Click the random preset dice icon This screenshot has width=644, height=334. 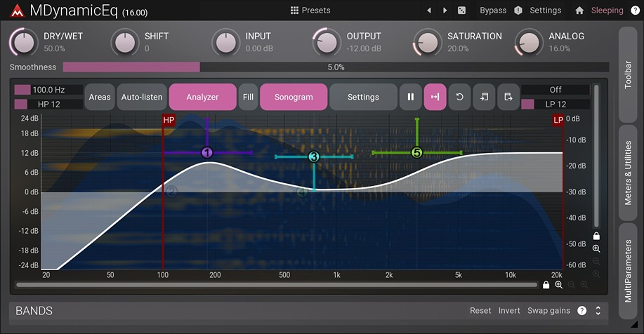click(x=461, y=11)
